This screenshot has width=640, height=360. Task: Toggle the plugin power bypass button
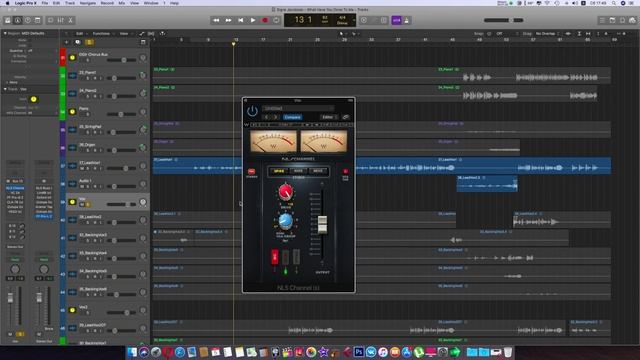pyautogui.click(x=252, y=111)
